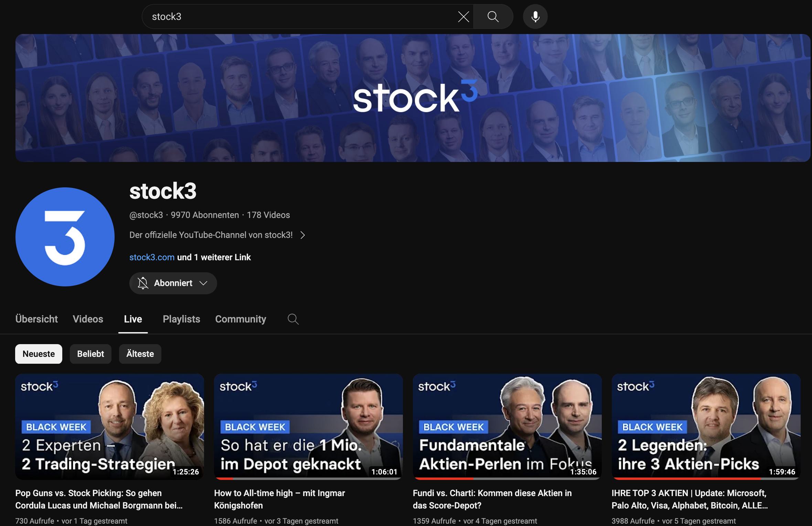Open the Playlists tab
Screen dimensions: 812x526
[181, 319]
